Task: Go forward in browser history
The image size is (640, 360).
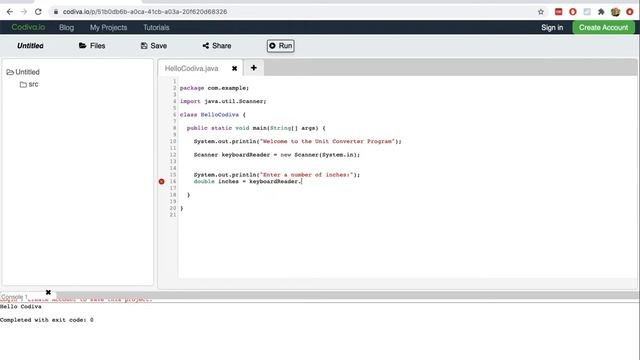Action: click(x=24, y=12)
